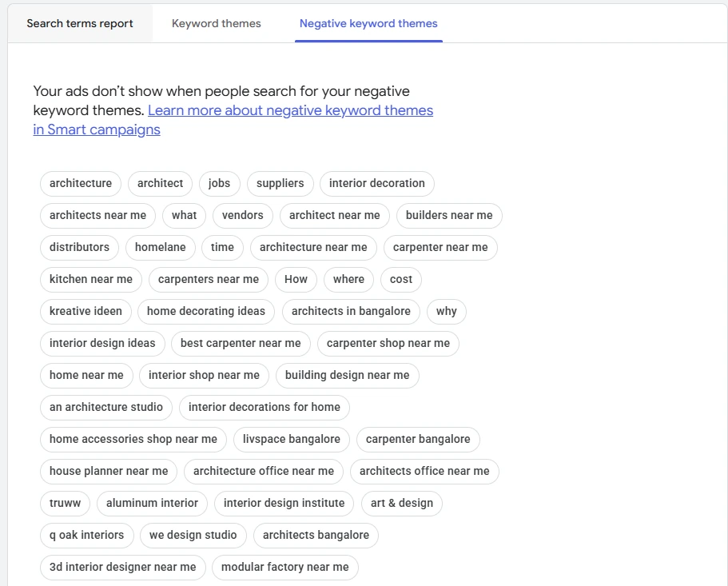Select the 'we design studio' chip
The width and height of the screenshot is (728, 586).
193,536
